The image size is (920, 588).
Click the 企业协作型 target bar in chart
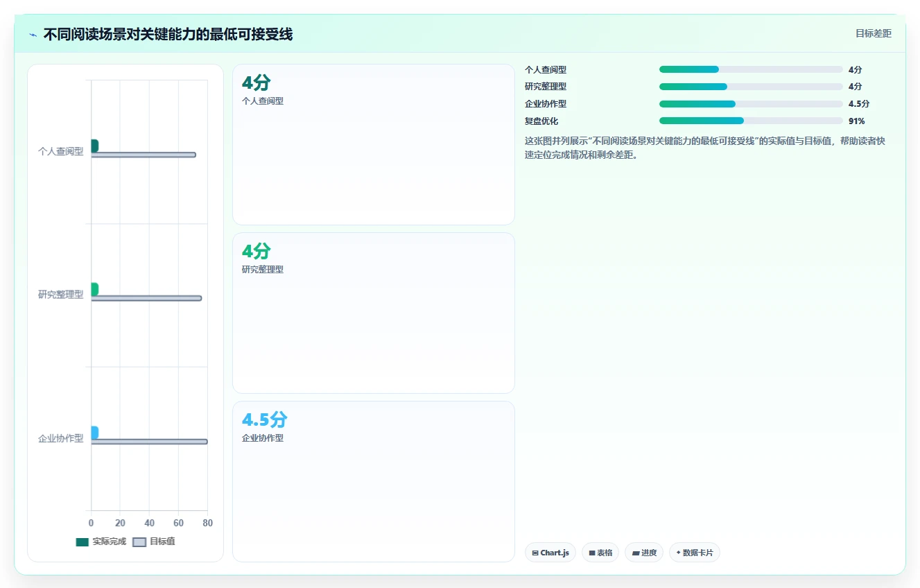coord(149,442)
